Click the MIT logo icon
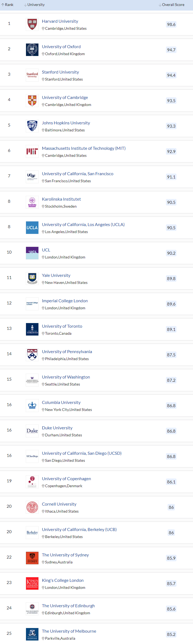Screen dimensions: 193x644 click(x=32, y=151)
